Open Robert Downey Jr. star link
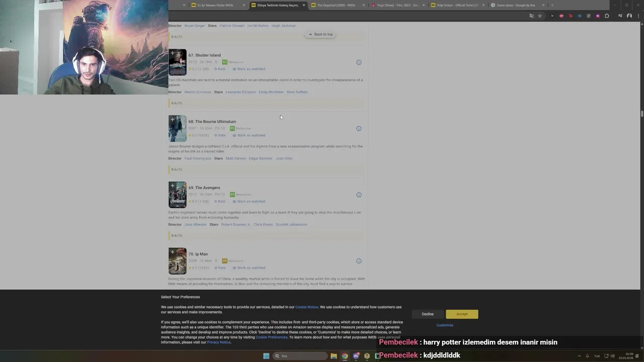 (235, 225)
